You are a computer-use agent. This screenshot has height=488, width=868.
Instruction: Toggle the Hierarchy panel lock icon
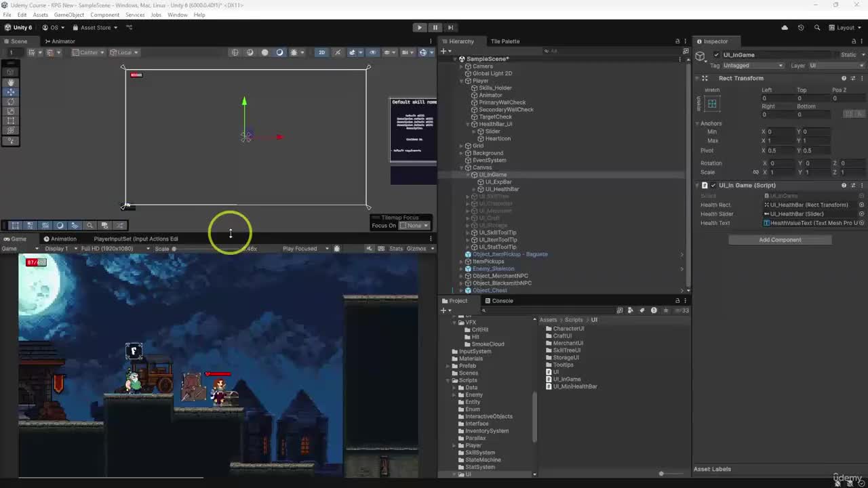tap(677, 41)
